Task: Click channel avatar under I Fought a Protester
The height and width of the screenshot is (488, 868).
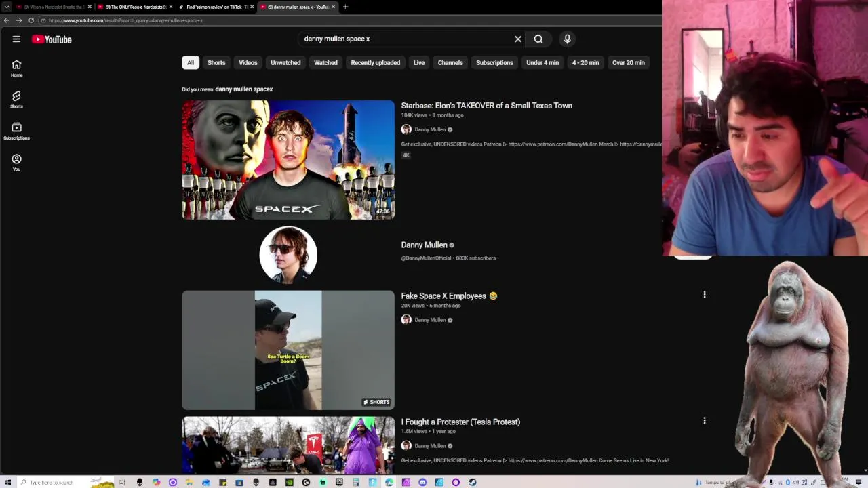Action: click(406, 446)
